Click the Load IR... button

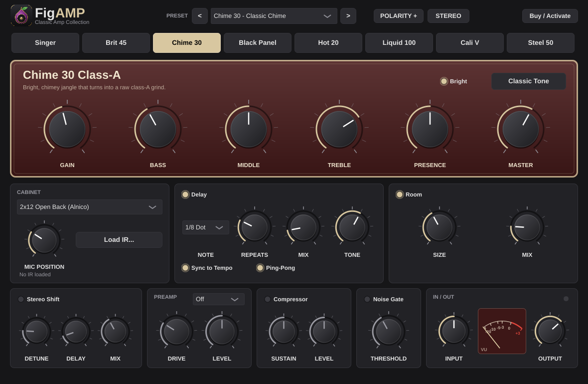pos(119,240)
